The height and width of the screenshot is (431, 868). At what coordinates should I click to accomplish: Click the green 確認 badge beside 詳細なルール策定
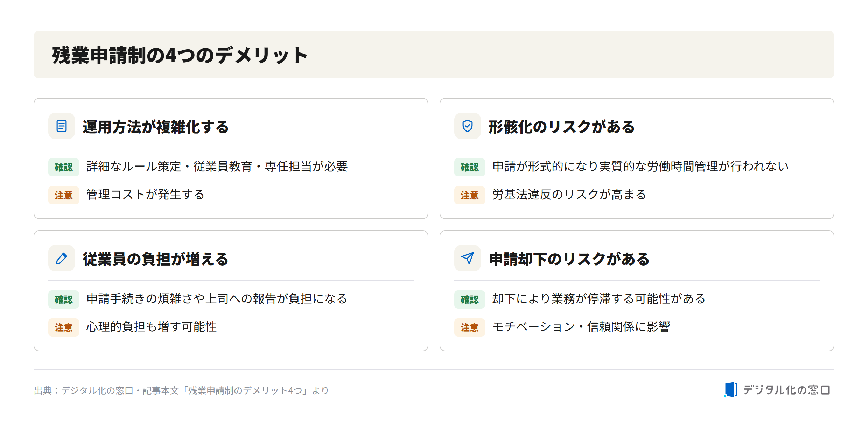click(64, 167)
